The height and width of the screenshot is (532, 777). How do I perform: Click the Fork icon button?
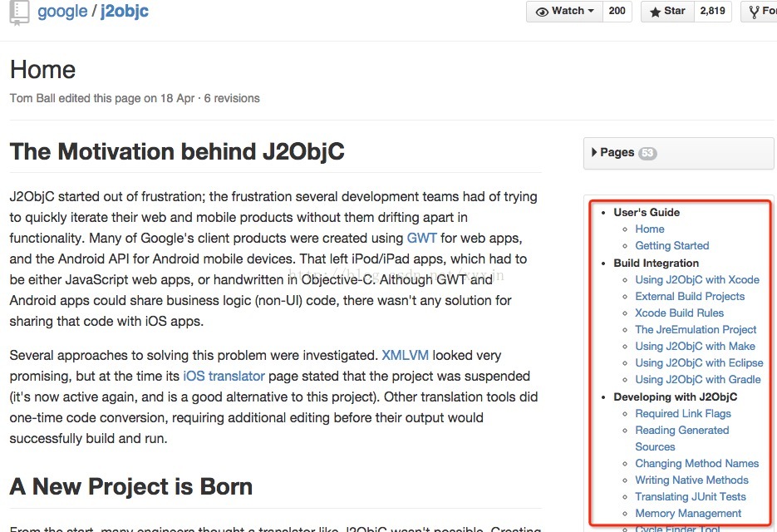pyautogui.click(x=760, y=11)
